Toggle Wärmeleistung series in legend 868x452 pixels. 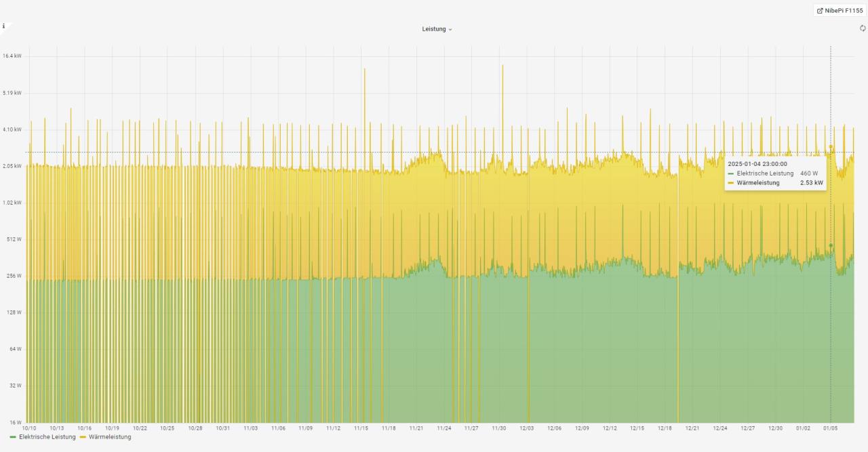110,437
